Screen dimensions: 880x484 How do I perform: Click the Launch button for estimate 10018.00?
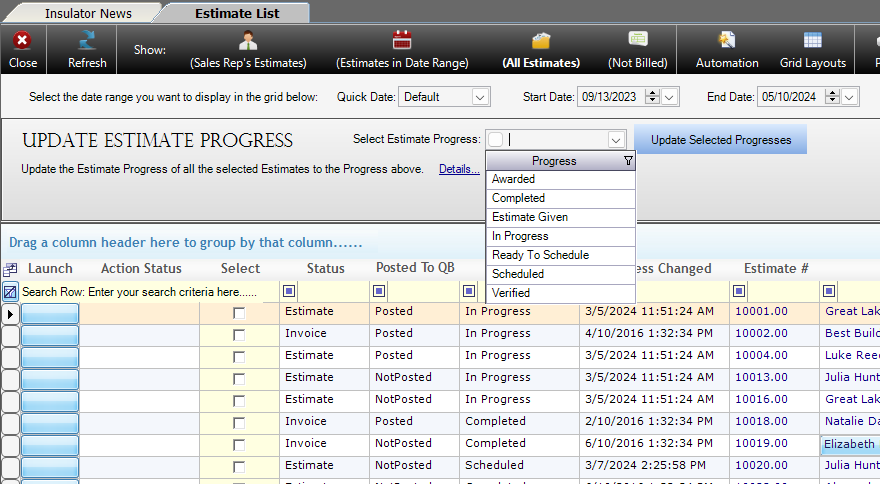click(x=50, y=423)
